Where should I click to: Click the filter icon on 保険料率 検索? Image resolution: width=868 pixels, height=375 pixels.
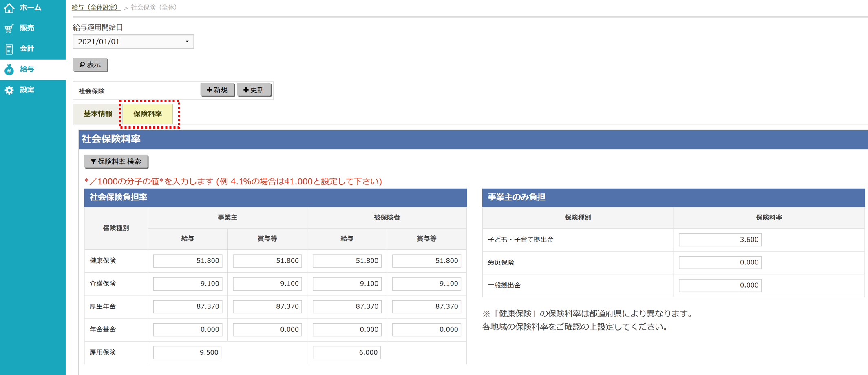(x=93, y=161)
